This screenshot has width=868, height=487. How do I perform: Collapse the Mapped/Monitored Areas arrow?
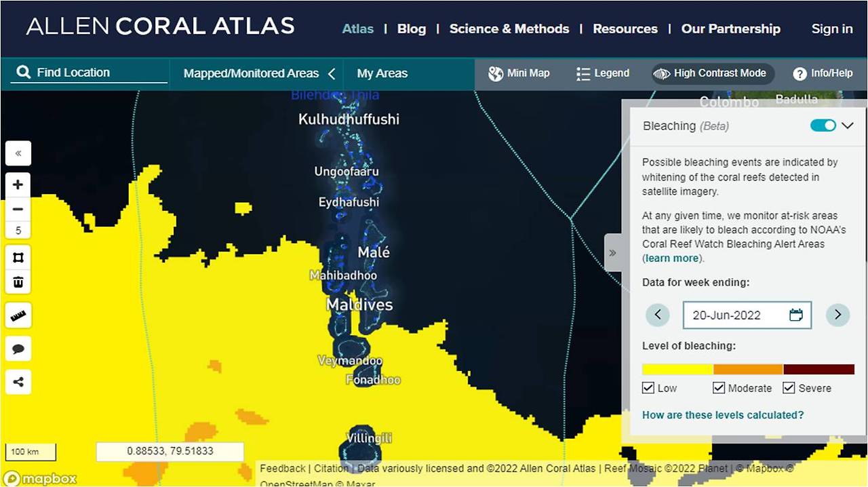[x=332, y=73]
